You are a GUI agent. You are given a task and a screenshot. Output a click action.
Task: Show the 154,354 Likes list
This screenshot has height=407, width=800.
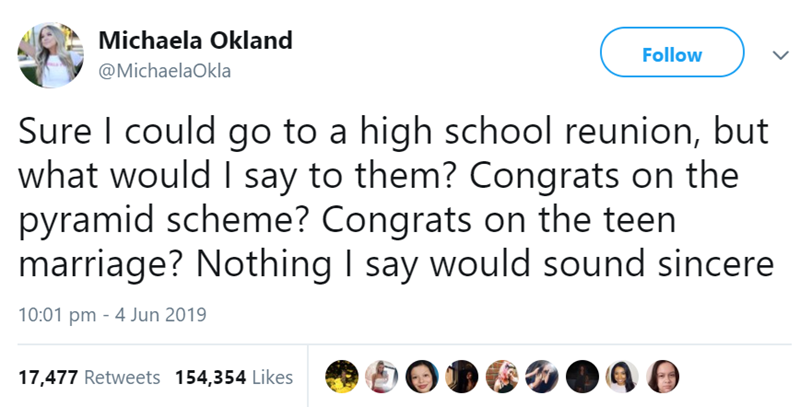click(234, 378)
